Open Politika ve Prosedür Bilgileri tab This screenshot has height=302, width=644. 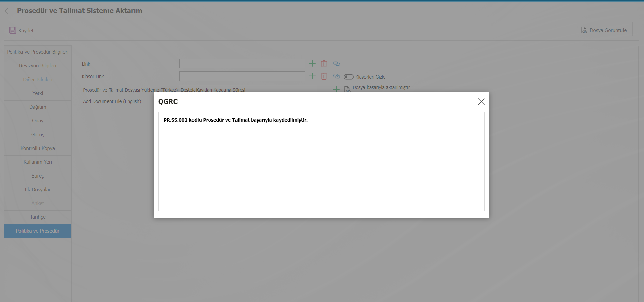tap(38, 52)
